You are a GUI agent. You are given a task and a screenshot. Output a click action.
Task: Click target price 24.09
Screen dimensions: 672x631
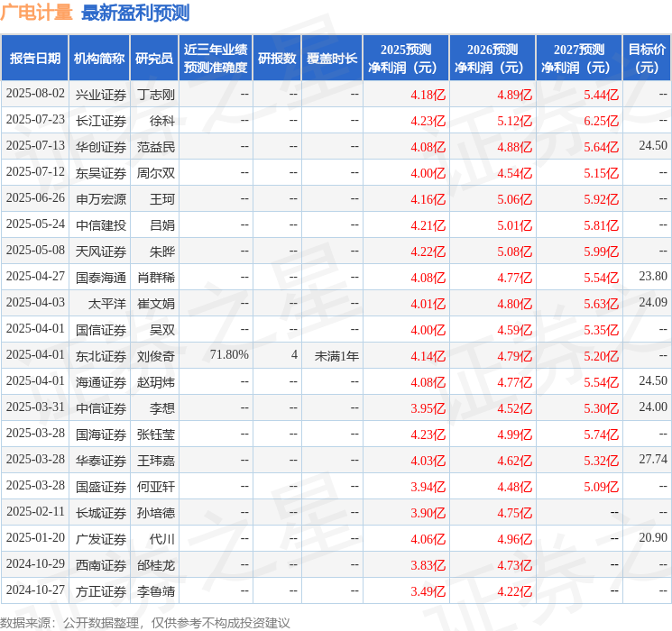(x=653, y=303)
